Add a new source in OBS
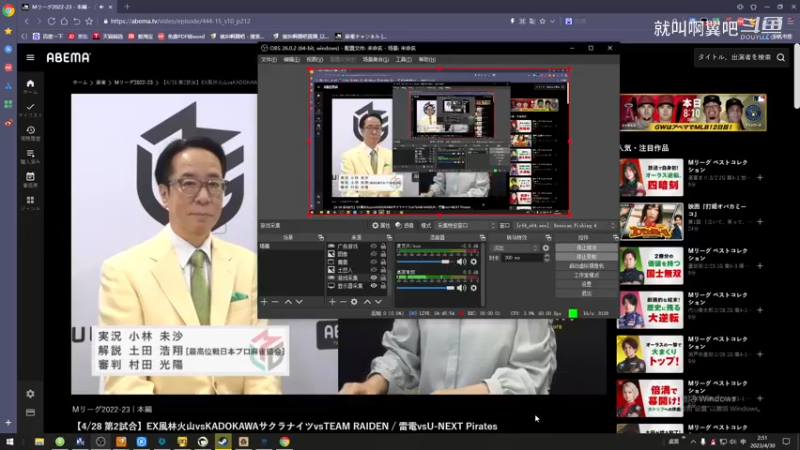The width and height of the screenshot is (800, 450). click(332, 302)
